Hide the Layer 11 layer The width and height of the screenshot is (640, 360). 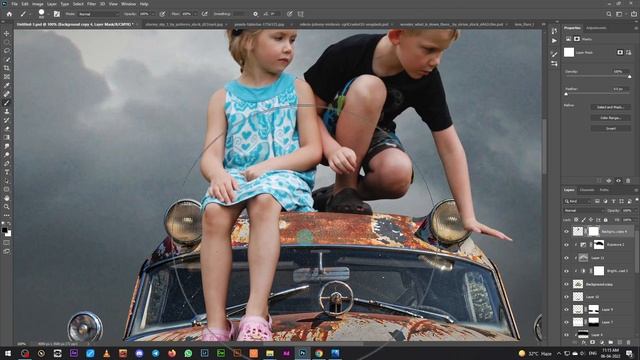[567, 258]
